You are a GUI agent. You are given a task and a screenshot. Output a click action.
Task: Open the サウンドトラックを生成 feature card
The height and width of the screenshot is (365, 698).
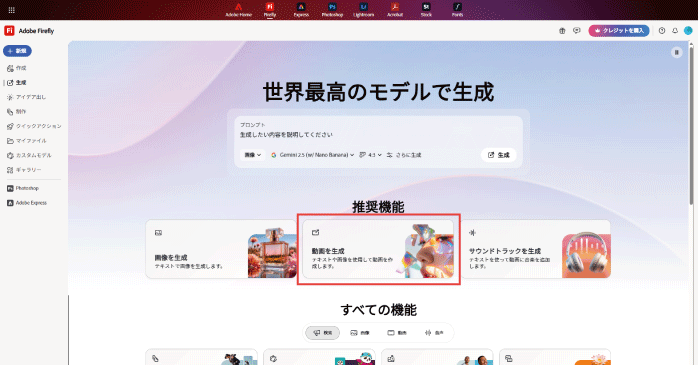click(536, 249)
